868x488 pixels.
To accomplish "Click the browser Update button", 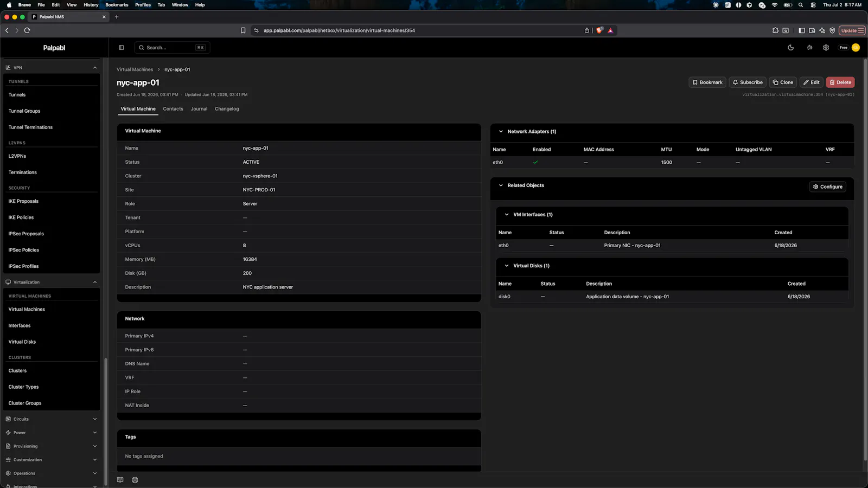I will click(852, 30).
